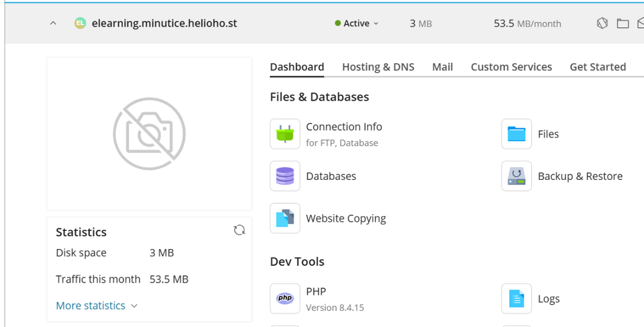Click the folder icon in domain header
The image size is (644, 327).
pyautogui.click(x=623, y=24)
